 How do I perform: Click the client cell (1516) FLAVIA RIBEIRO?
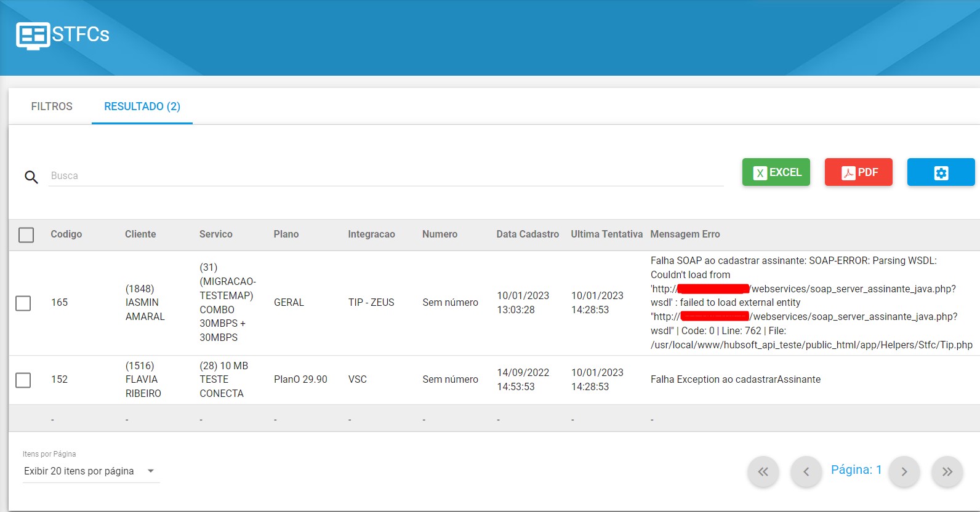click(x=143, y=380)
